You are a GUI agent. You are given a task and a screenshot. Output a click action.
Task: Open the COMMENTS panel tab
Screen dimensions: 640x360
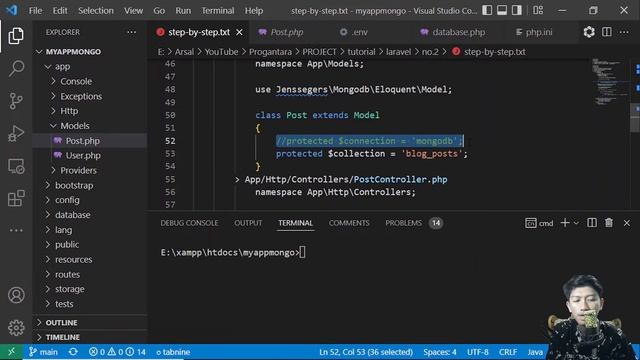click(349, 223)
